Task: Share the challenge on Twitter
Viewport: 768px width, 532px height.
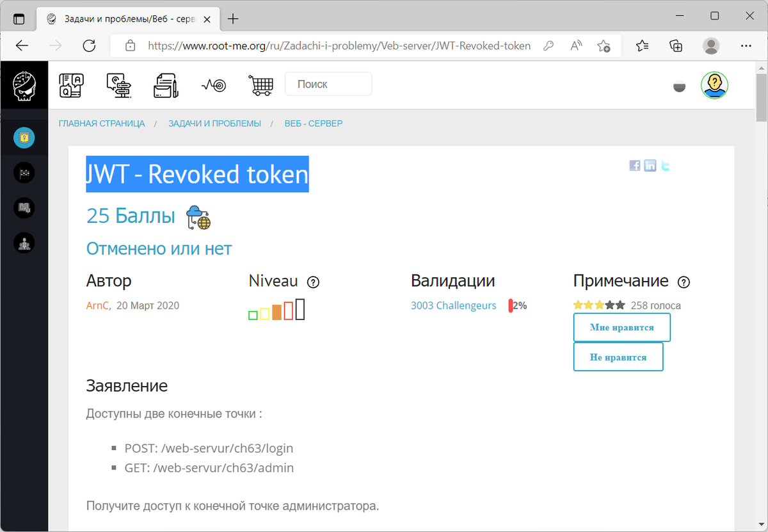Action: point(666,166)
